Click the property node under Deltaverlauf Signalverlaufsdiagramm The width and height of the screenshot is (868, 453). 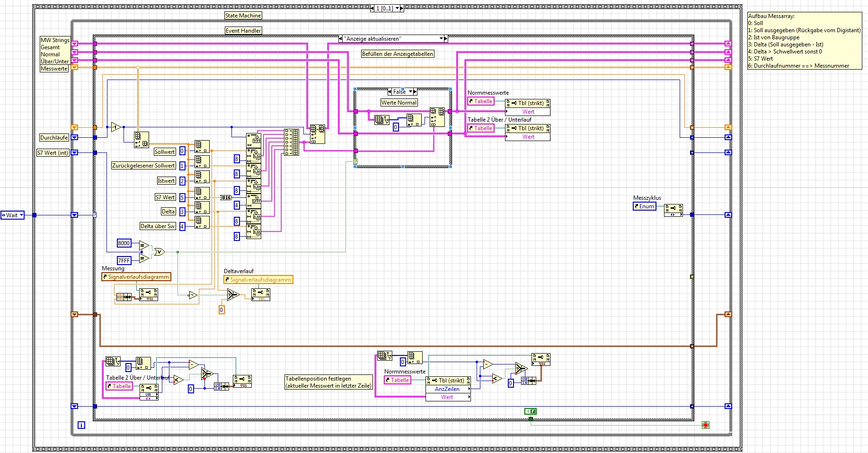coord(261,294)
